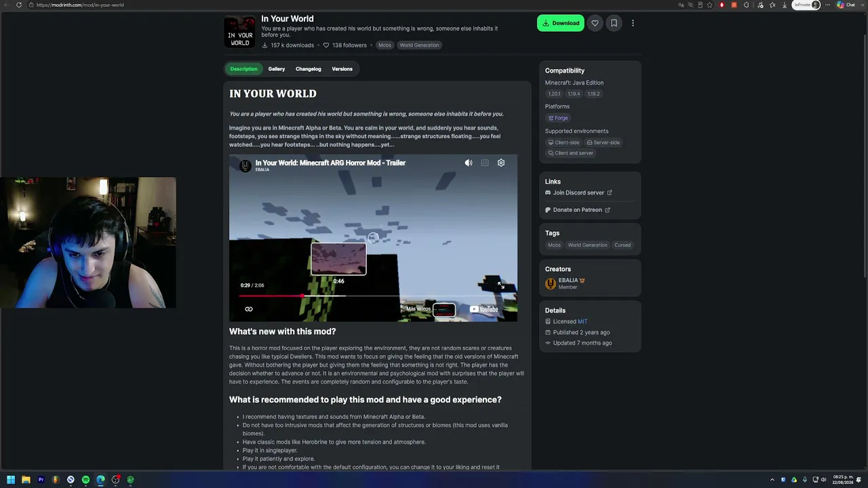Image resolution: width=868 pixels, height=488 pixels.
Task: Click the Server-side environment chip
Action: click(x=603, y=142)
